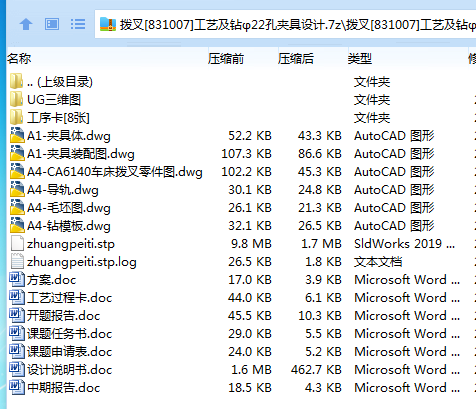
Task: Click the Word icon for 开题报告.doc
Action: (17, 316)
